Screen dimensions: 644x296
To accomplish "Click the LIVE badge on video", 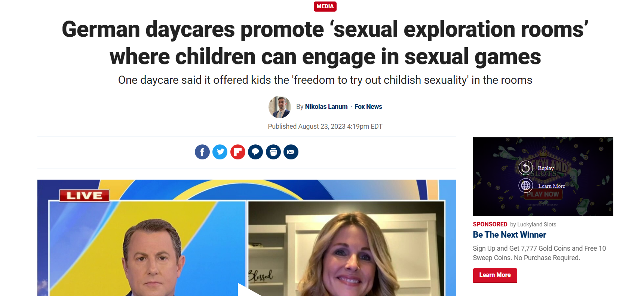I will 85,195.
